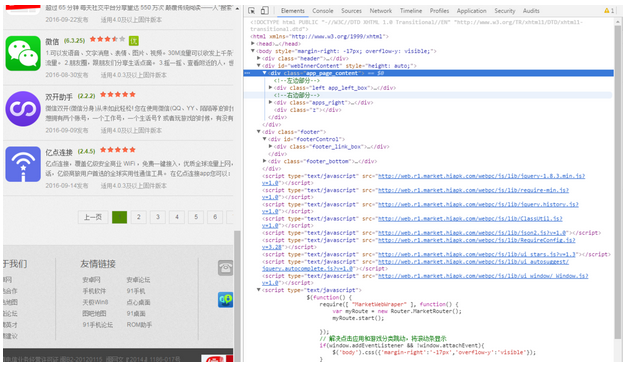Image resolution: width=627 pixels, height=367 pixels.
Task: Select the div class z node
Action: click(x=308, y=110)
